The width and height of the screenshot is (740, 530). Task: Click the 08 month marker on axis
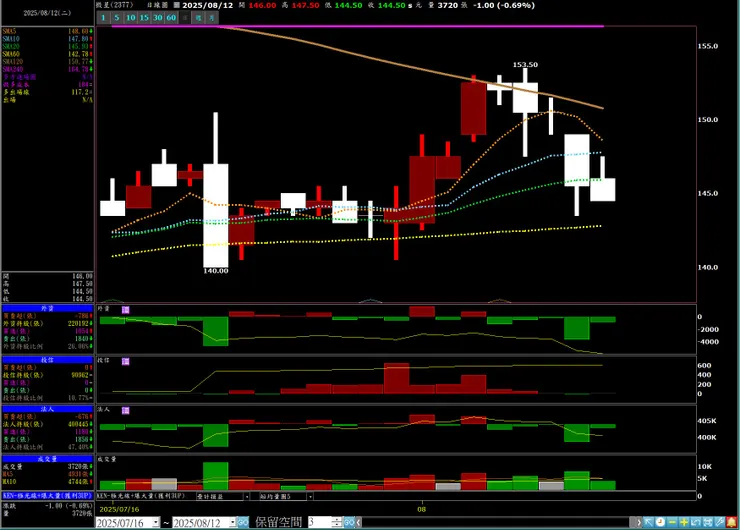pos(421,509)
